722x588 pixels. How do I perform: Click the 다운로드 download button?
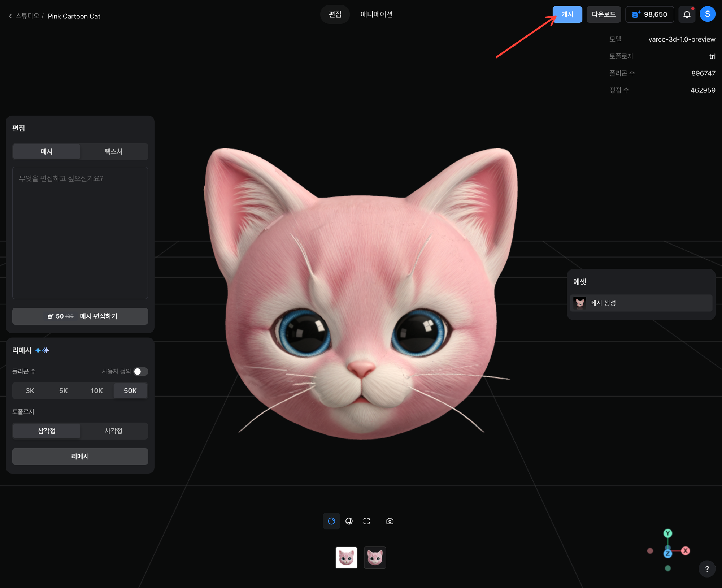603,14
